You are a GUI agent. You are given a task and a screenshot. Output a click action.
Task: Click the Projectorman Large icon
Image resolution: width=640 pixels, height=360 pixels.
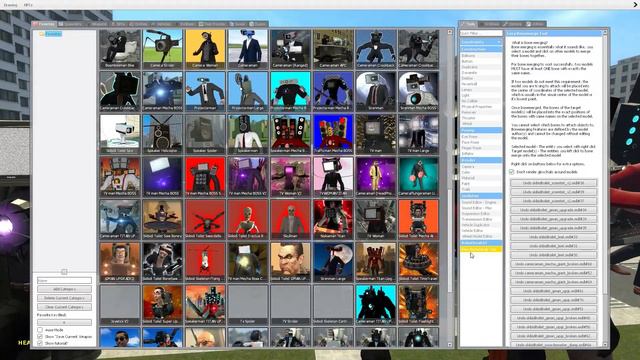tap(248, 91)
